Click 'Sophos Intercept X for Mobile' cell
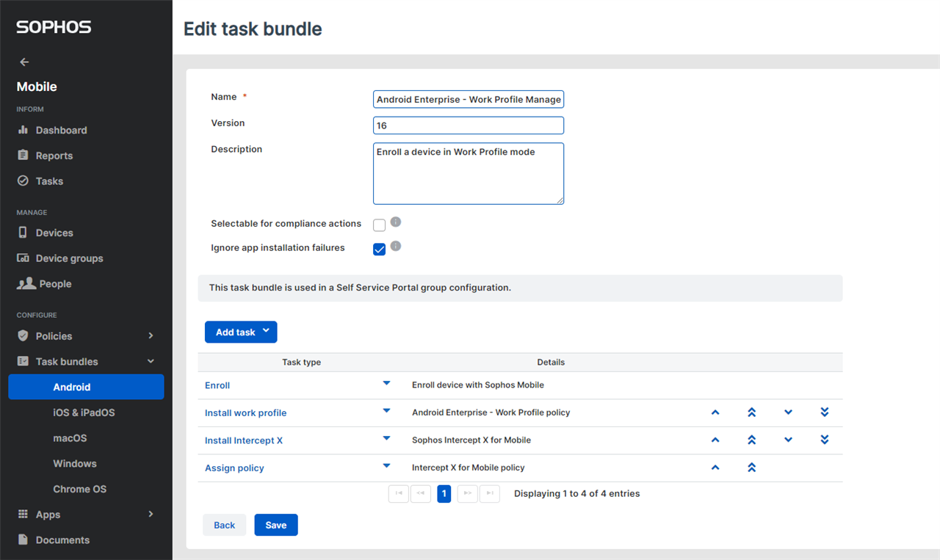 (471, 440)
